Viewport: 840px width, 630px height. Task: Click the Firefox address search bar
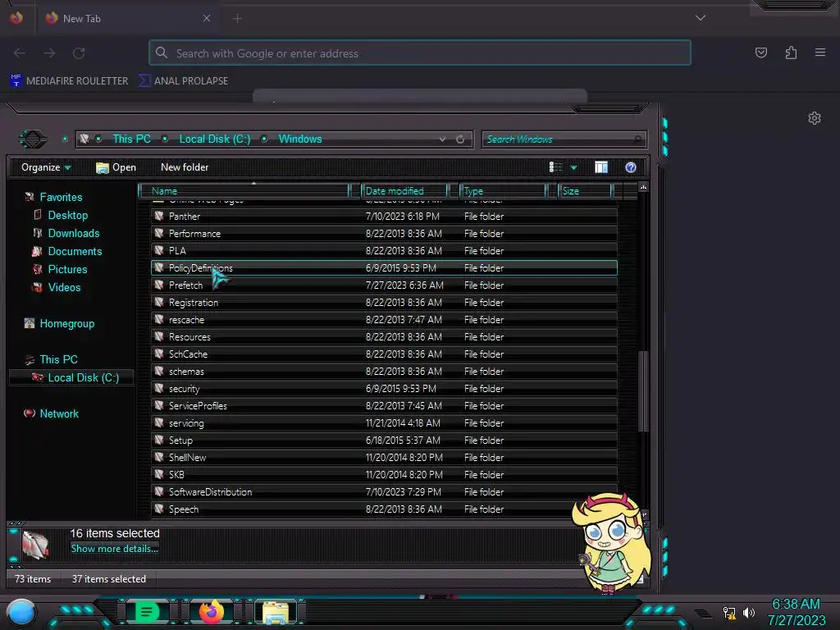pyautogui.click(x=420, y=53)
